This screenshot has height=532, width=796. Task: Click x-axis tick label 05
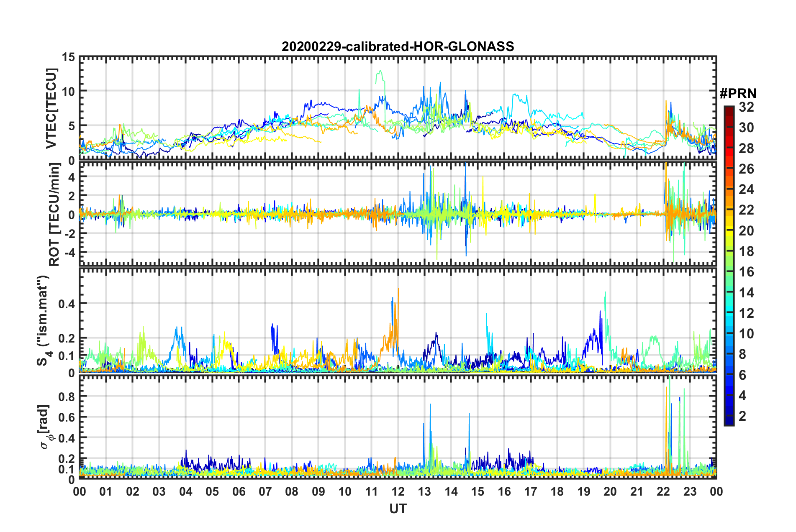pos(212,491)
